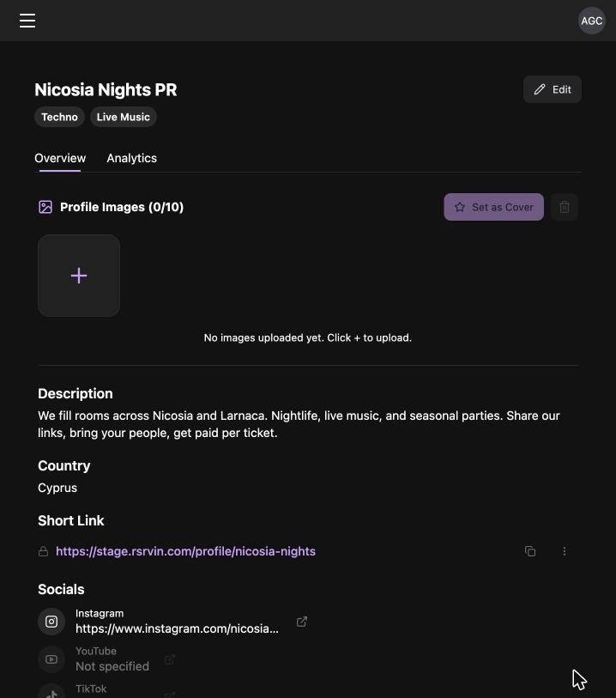The height and width of the screenshot is (698, 616).
Task: Open the short link more options menu
Action: tap(565, 551)
